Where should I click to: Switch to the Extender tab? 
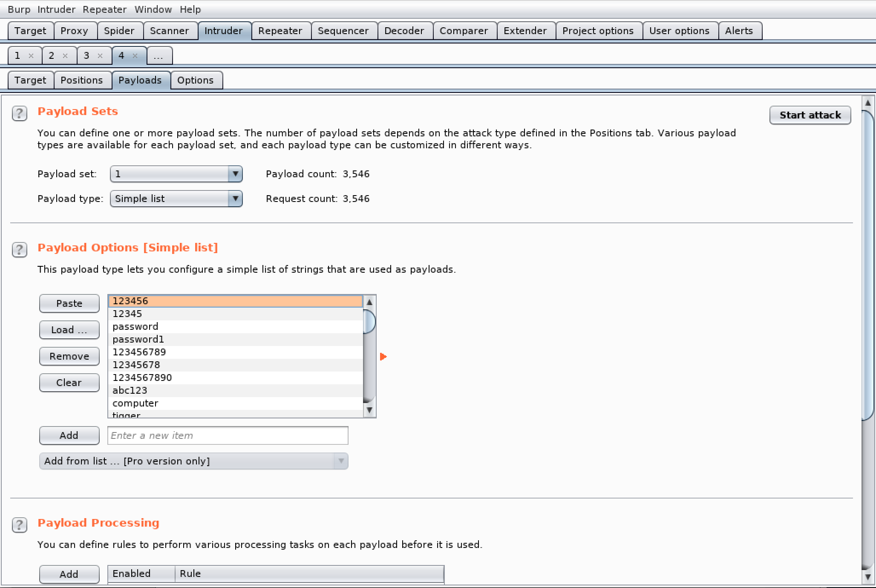click(x=525, y=31)
